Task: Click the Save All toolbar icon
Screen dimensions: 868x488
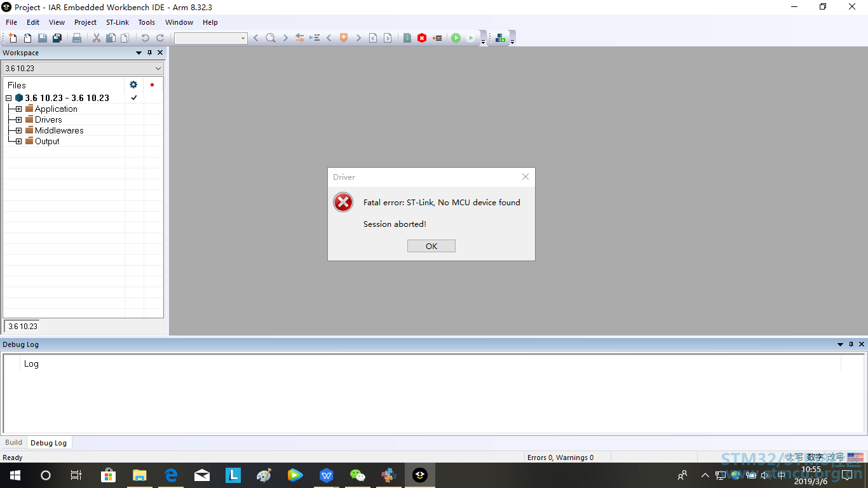Action: click(57, 38)
